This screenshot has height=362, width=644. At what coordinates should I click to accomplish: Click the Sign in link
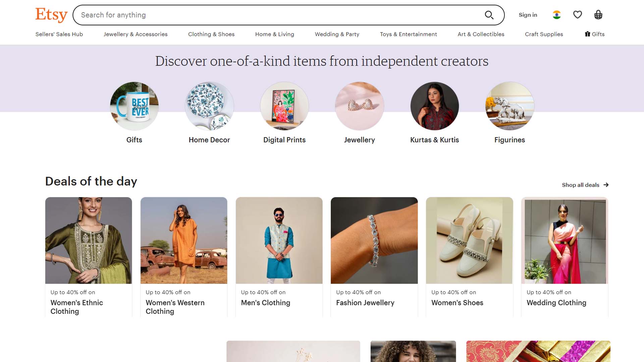[528, 15]
